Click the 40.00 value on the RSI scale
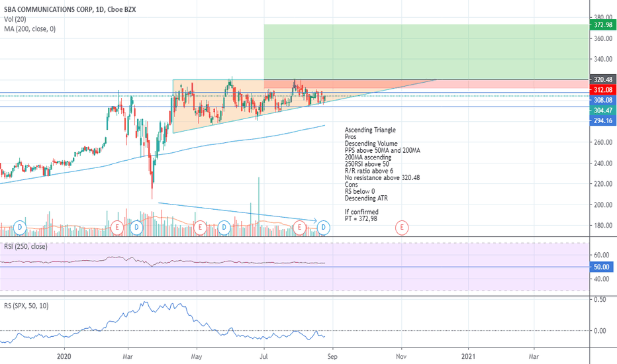The image size is (617, 364). (x=601, y=279)
